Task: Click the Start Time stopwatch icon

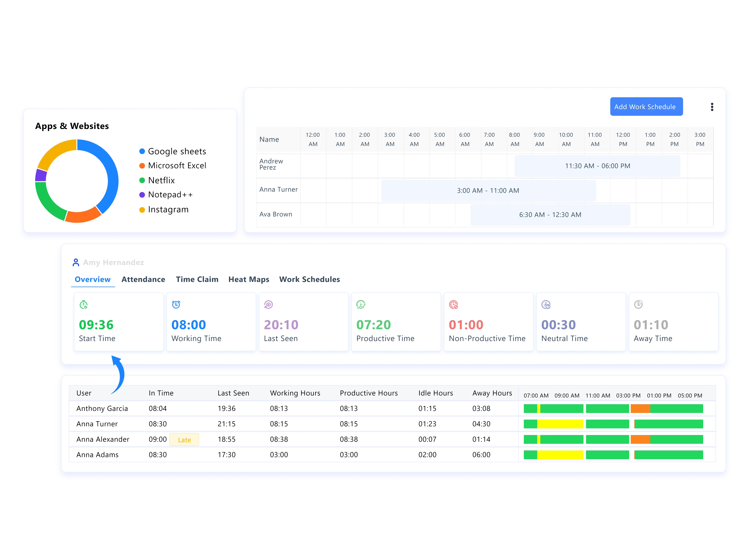Action: (x=84, y=305)
